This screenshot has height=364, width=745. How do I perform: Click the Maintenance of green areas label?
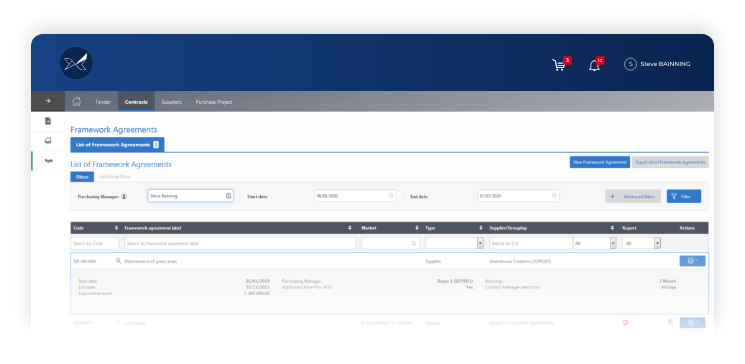151,261
